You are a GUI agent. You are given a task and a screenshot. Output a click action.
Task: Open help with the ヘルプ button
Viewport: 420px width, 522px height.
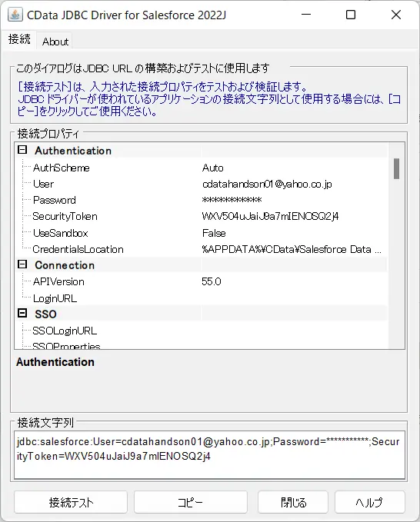coord(370,502)
